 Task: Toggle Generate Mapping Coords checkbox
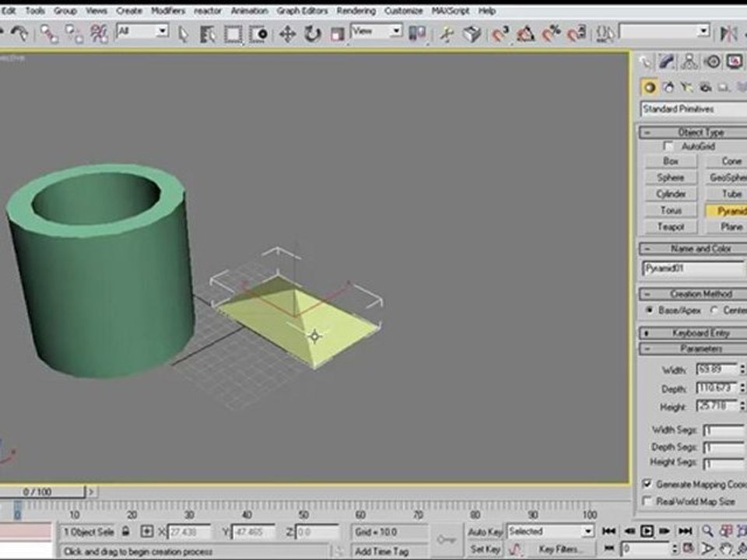[647, 485]
